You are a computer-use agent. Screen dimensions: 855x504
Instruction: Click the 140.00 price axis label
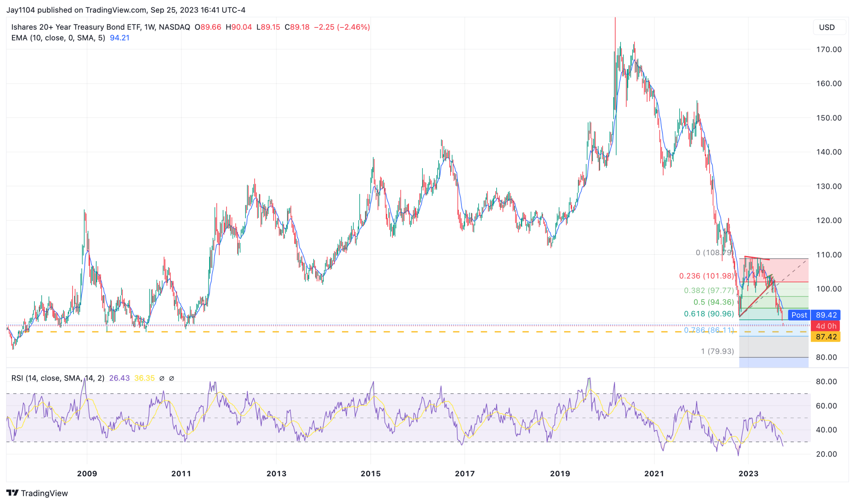pyautogui.click(x=829, y=152)
